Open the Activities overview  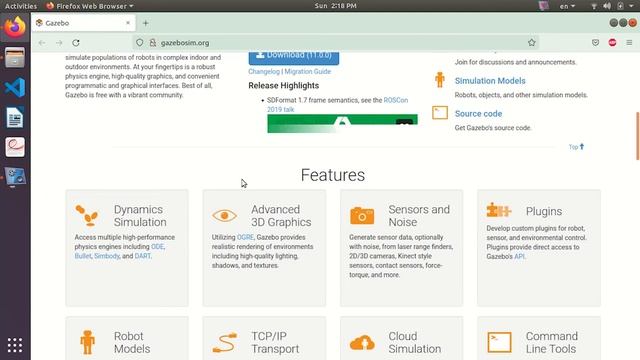pyautogui.click(x=21, y=6)
